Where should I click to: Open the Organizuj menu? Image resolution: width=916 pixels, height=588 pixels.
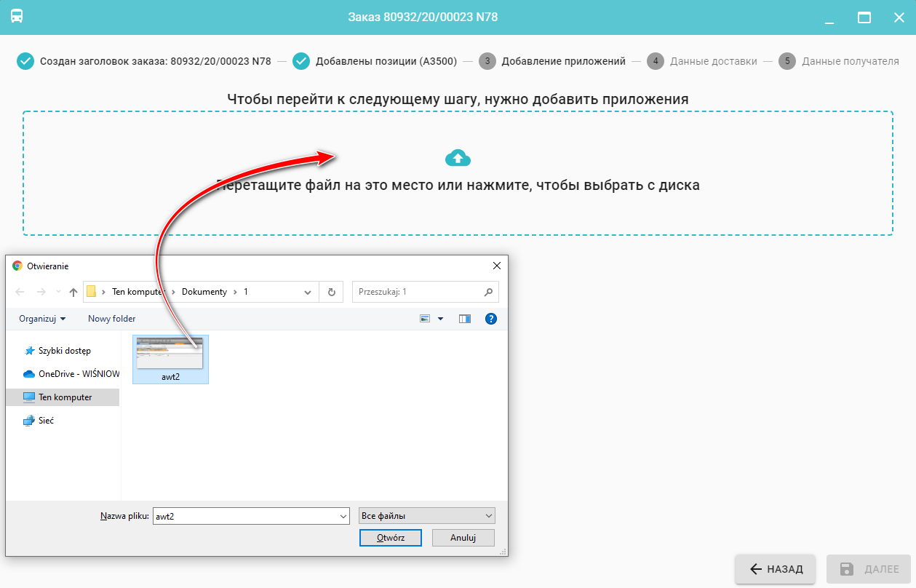tap(42, 319)
